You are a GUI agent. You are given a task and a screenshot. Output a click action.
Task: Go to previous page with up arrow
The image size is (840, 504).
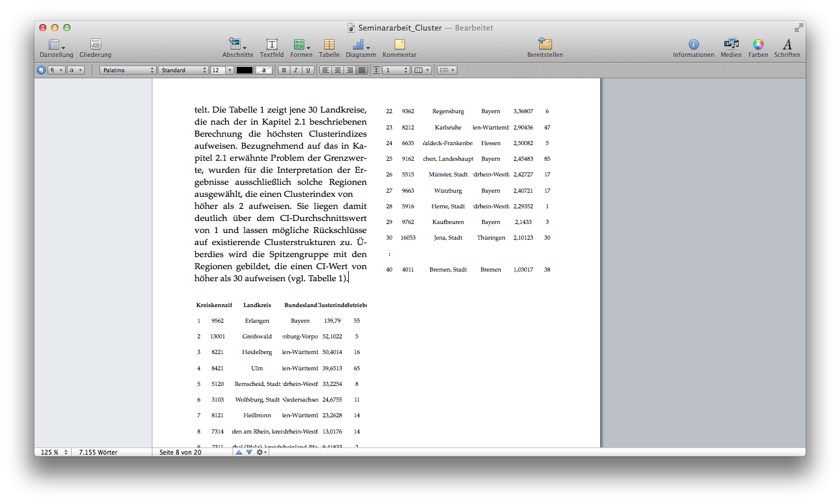point(239,452)
